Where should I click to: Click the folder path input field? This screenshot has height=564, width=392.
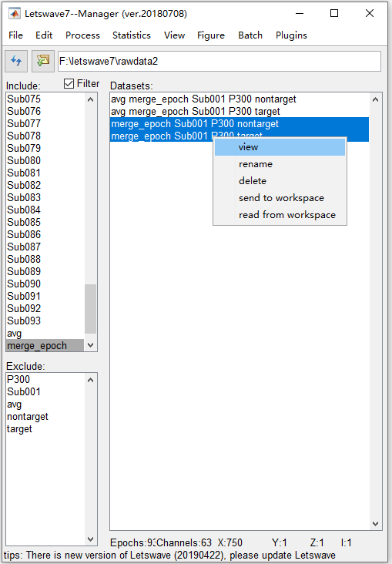pyautogui.click(x=219, y=61)
